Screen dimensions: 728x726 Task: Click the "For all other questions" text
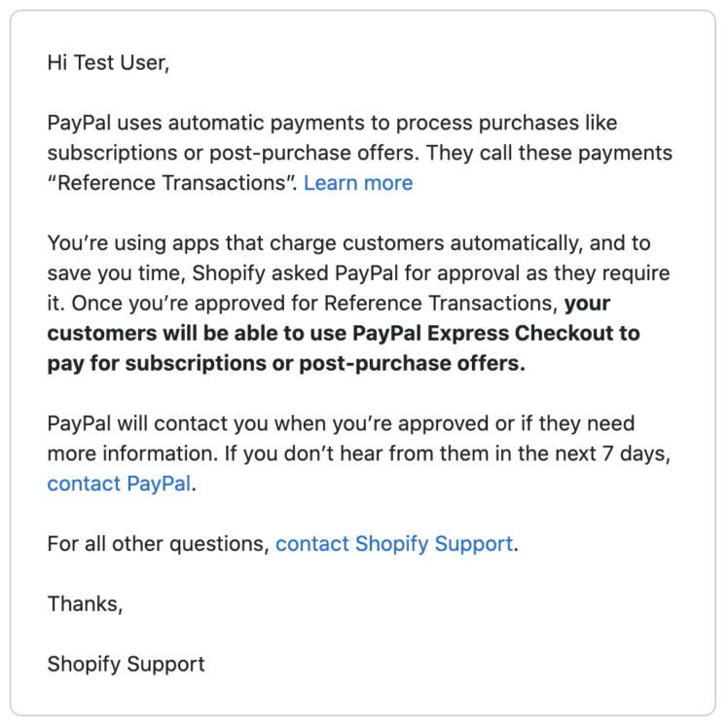159,544
